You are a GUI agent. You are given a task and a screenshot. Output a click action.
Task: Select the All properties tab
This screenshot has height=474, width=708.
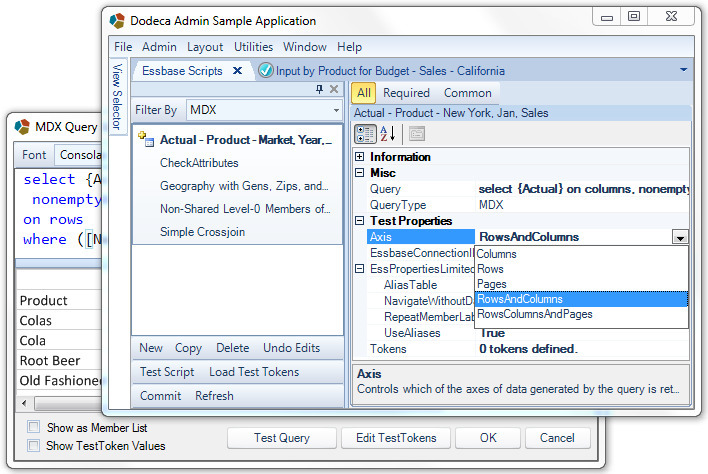click(363, 93)
